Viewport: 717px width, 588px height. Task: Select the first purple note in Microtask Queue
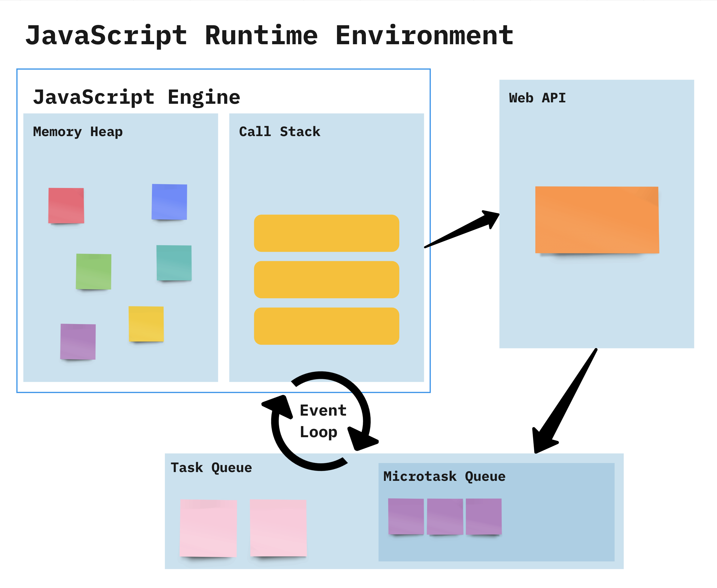coord(406,517)
